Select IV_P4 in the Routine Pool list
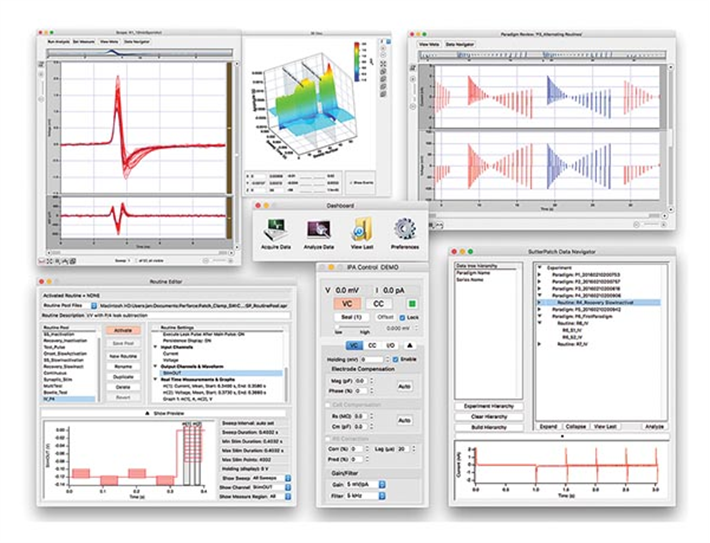This screenshot has width=710, height=543. tap(69, 399)
